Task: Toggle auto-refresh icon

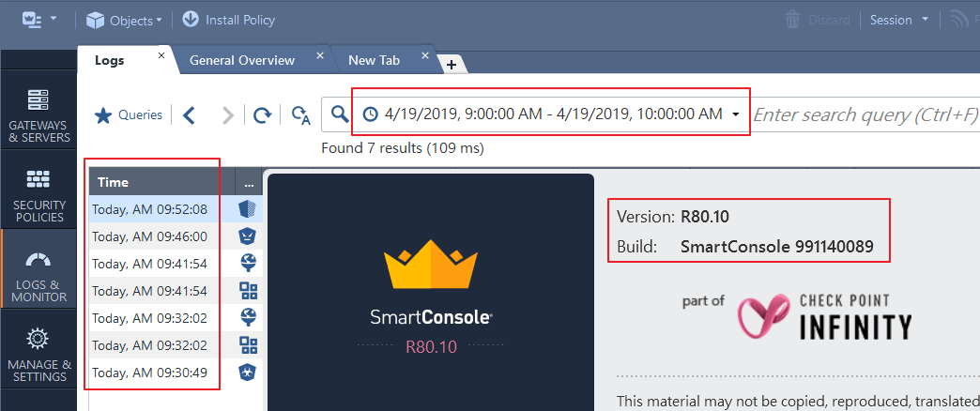Action: point(301,114)
